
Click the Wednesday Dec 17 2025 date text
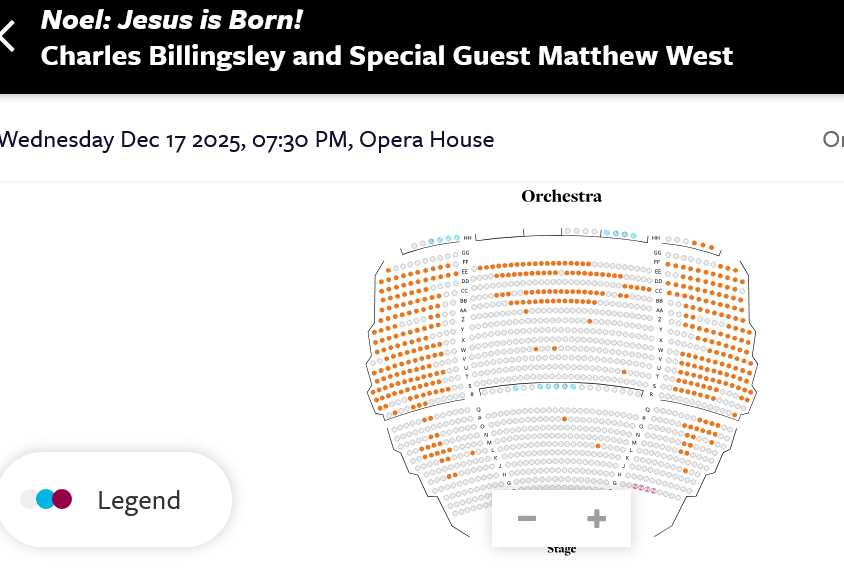coord(120,139)
